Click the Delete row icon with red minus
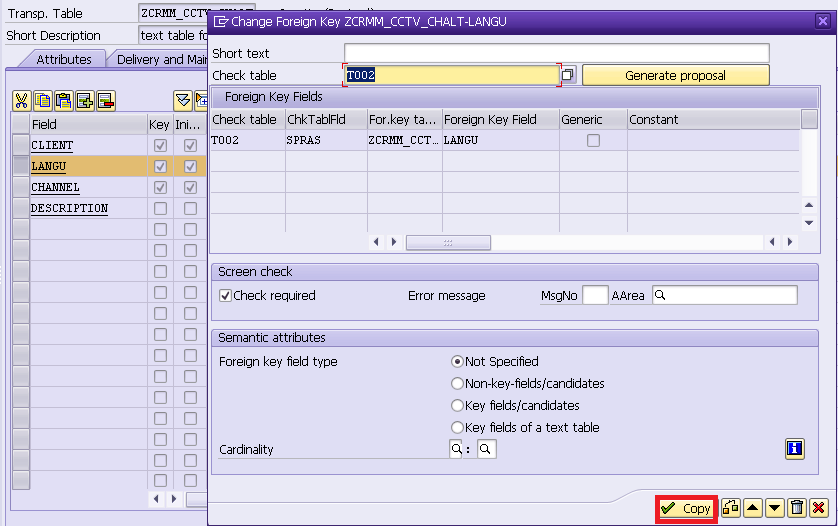The width and height of the screenshot is (838, 526). point(106,100)
